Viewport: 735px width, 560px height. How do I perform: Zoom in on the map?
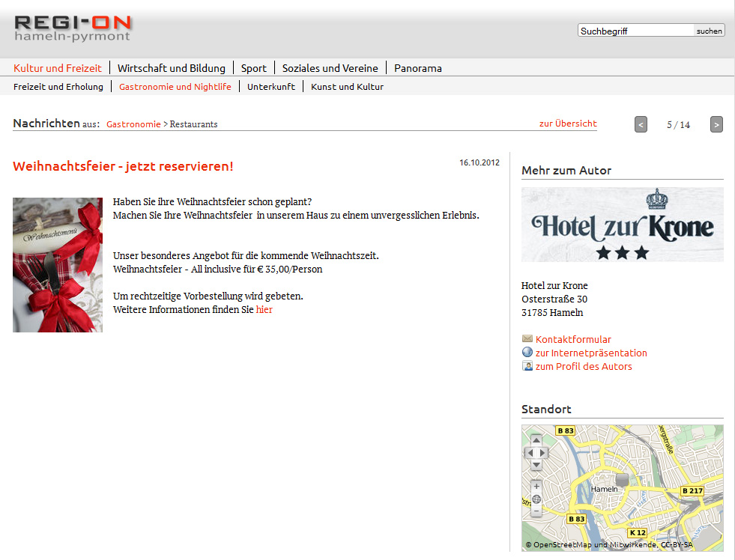536,486
